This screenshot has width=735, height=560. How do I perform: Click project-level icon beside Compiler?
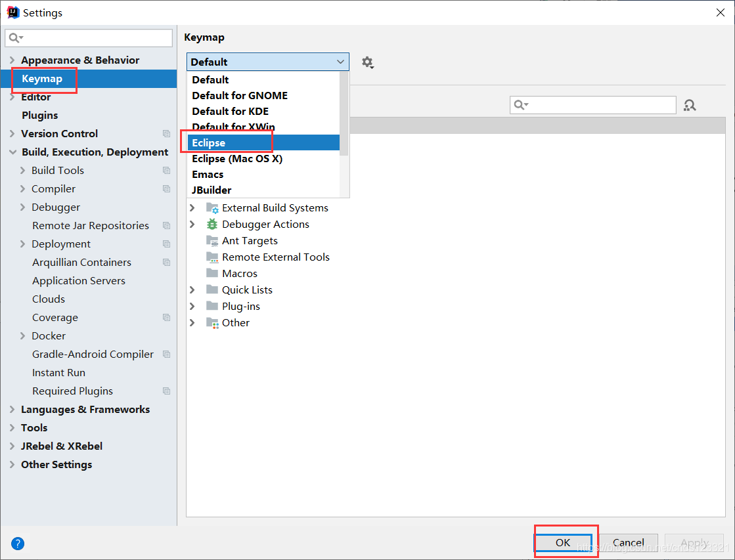[x=166, y=189]
